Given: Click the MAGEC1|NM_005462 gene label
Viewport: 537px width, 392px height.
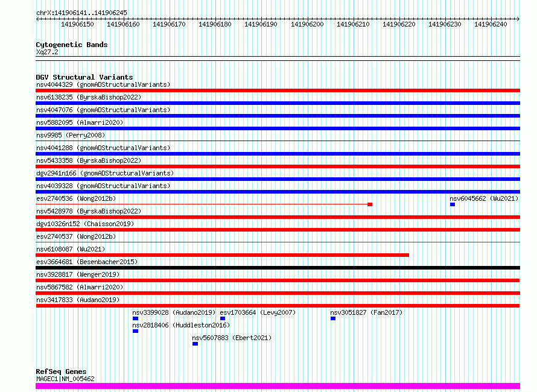Looking at the screenshot, I should click(x=65, y=379).
